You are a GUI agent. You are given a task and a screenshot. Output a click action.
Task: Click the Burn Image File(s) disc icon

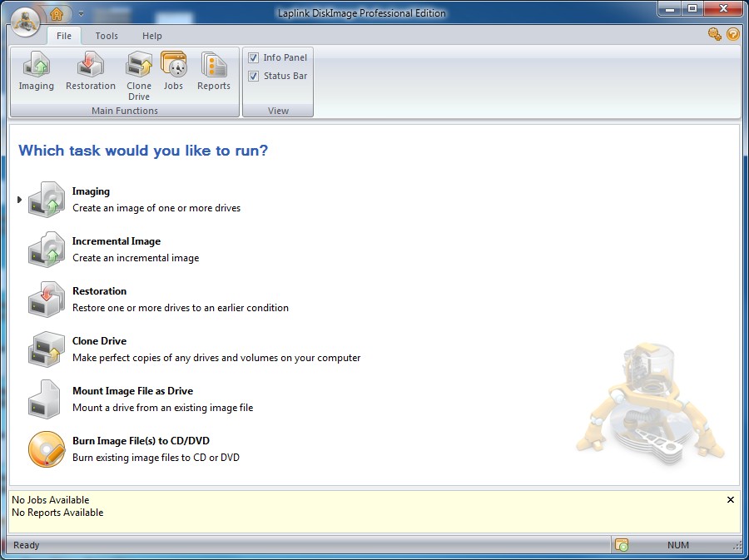(47, 449)
